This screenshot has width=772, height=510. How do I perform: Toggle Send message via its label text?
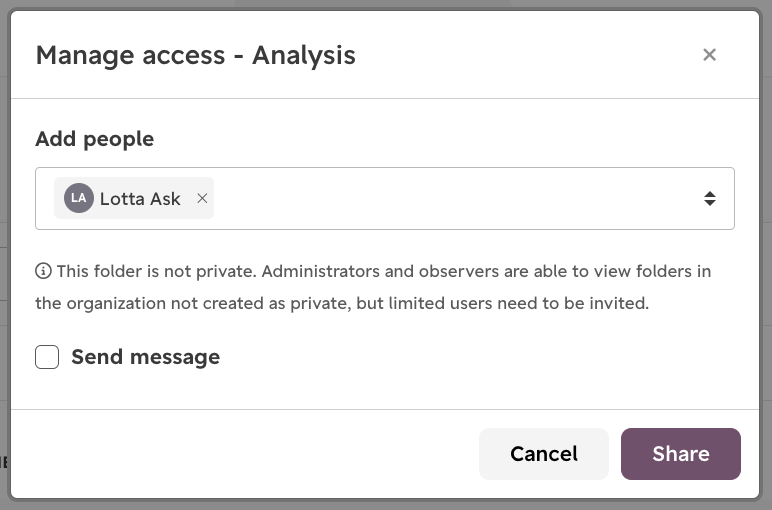[146, 357]
